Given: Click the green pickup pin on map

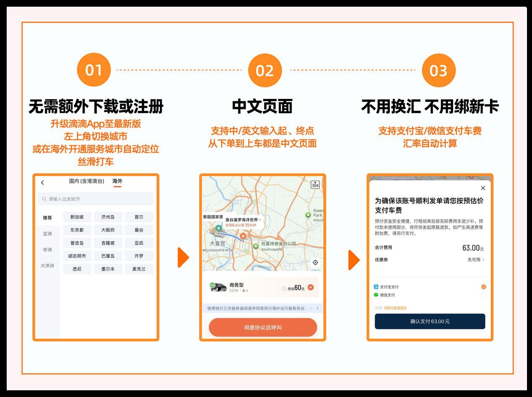Looking at the screenshot, I should point(219,229).
